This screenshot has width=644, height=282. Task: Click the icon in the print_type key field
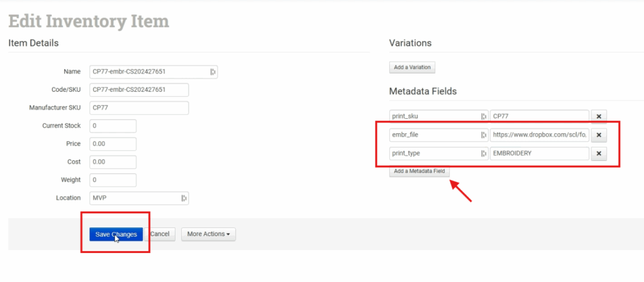(x=484, y=154)
